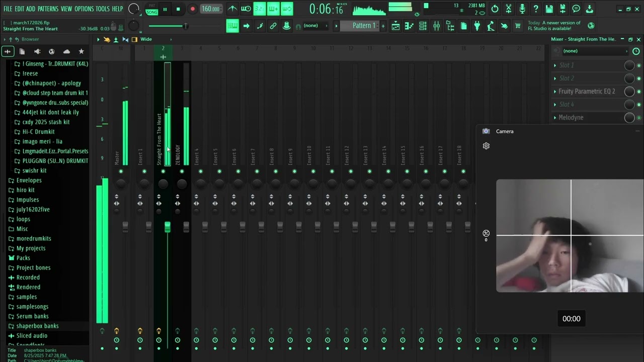The width and height of the screenshot is (644, 362).
Task: Save the project with the floppy icon
Action: pyautogui.click(x=549, y=9)
